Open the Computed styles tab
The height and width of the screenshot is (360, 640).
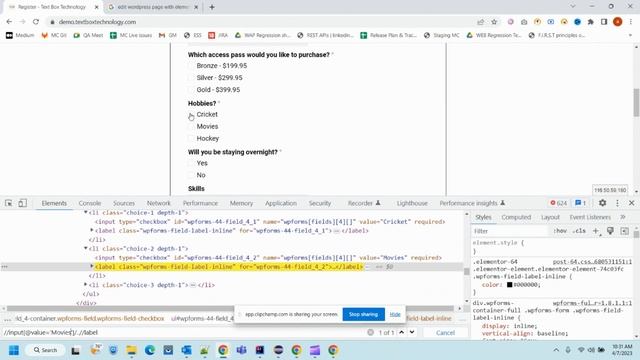click(x=516, y=217)
